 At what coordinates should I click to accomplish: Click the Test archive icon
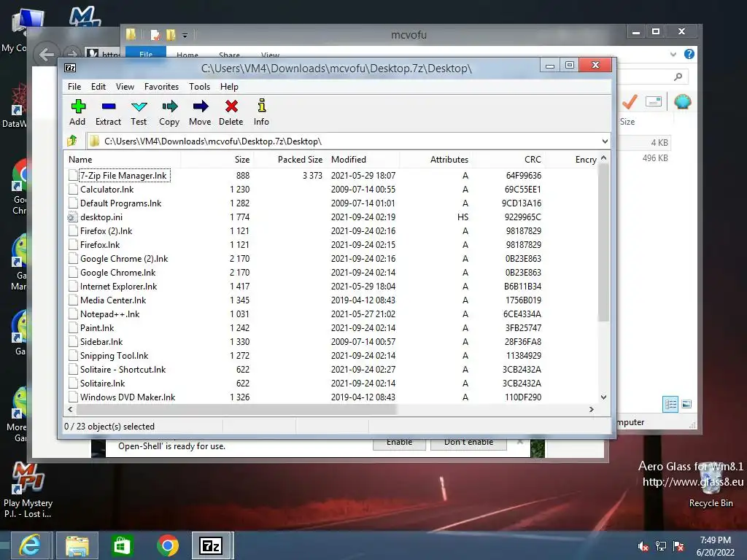(x=139, y=106)
